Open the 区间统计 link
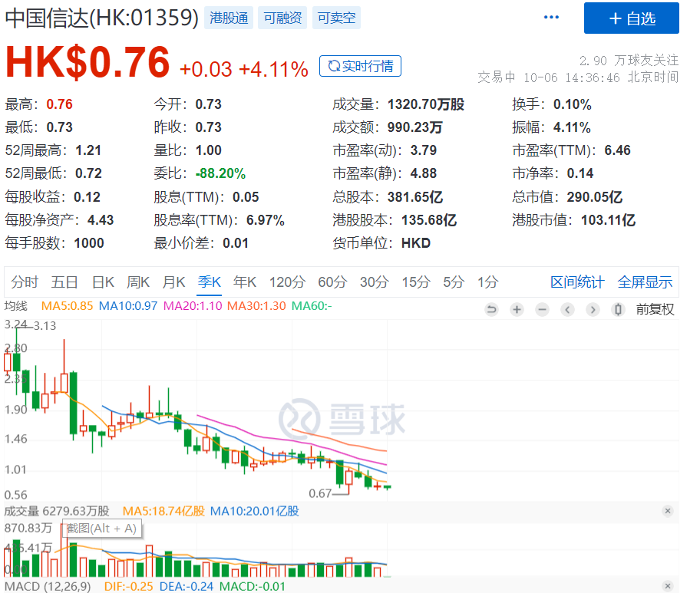 [577, 282]
